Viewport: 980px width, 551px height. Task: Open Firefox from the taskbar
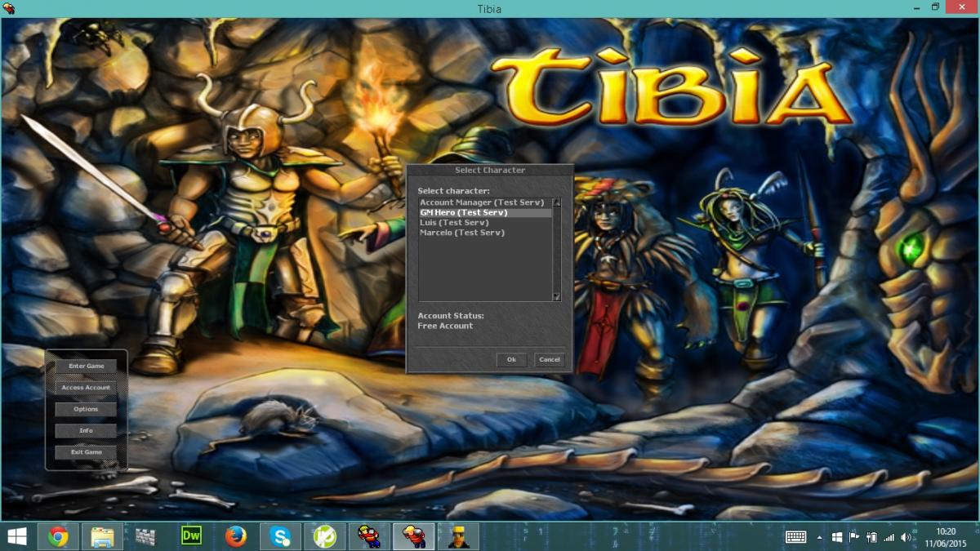pyautogui.click(x=236, y=536)
